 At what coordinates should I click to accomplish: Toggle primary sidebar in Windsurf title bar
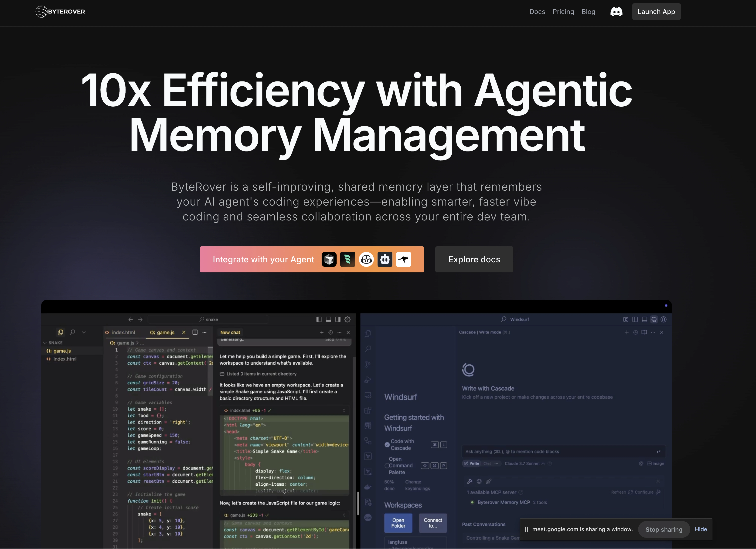click(635, 320)
